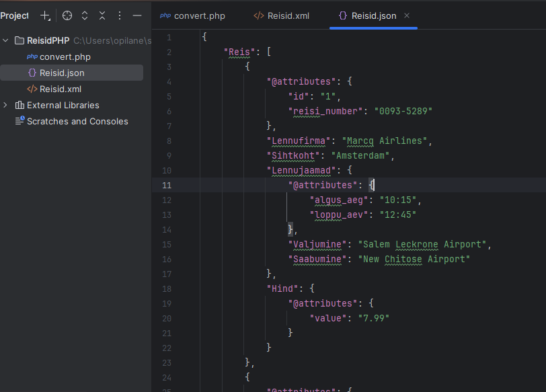The image size is (546, 392).
Task: Click line number 11 in the gutter
Action: click(167, 185)
